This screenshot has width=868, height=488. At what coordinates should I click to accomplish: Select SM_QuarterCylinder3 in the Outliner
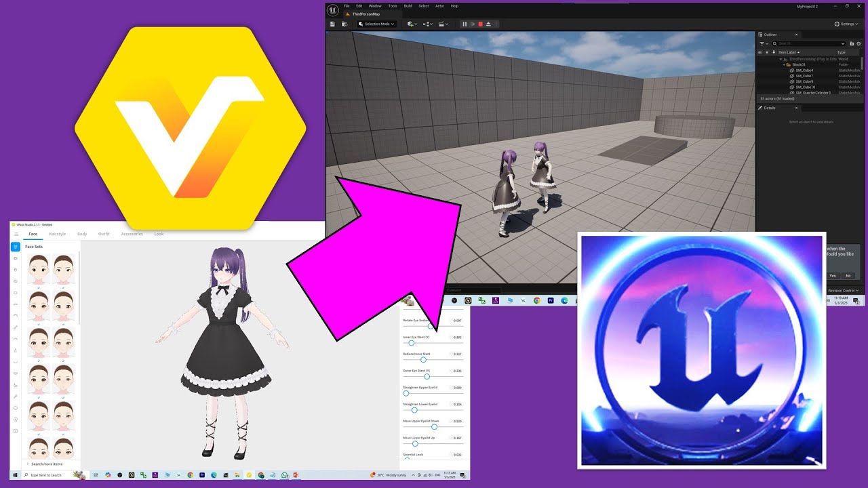tap(813, 92)
